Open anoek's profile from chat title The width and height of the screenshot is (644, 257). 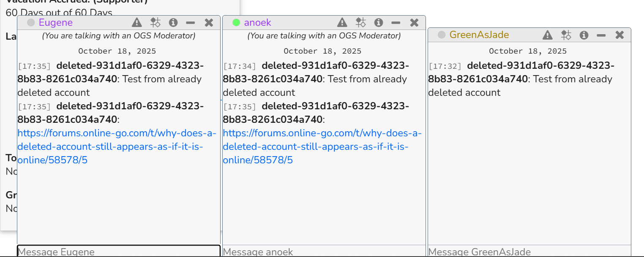[x=257, y=23]
